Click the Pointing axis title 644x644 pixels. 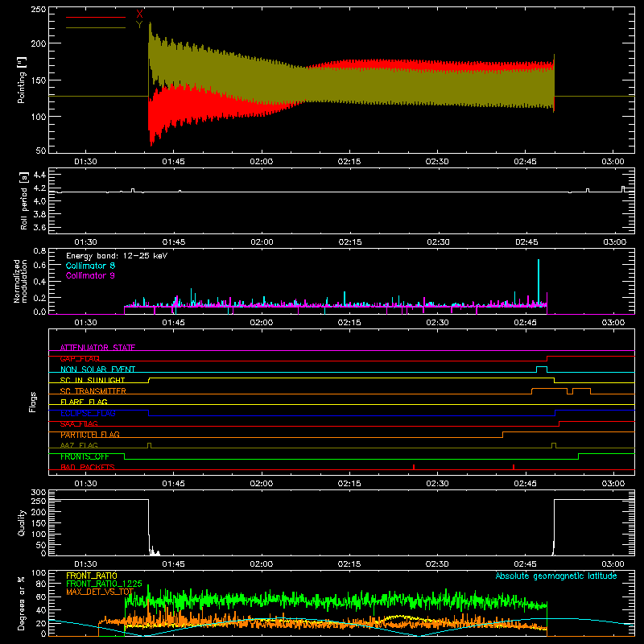pyautogui.click(x=22, y=80)
